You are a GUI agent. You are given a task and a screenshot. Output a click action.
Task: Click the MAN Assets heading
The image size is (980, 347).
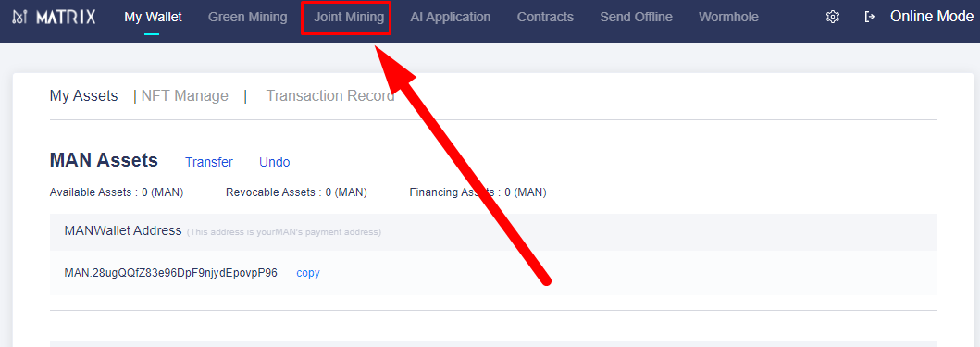point(104,160)
